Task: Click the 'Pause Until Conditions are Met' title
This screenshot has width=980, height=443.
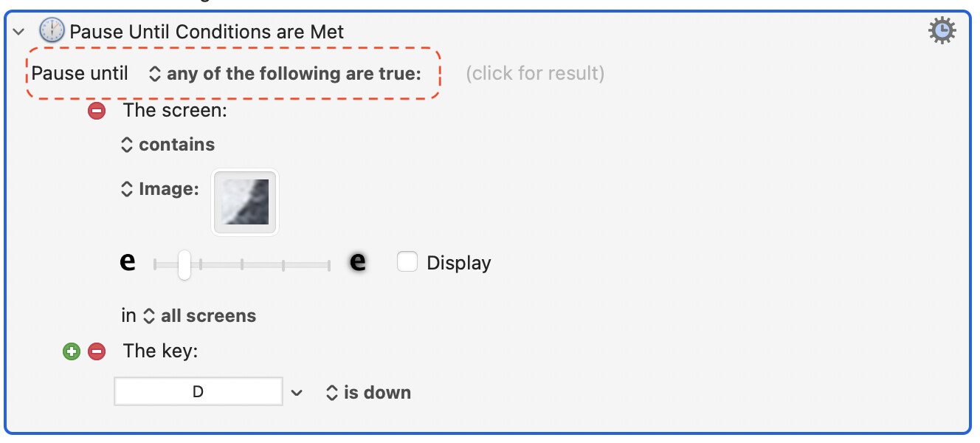Action: pyautogui.click(x=207, y=32)
